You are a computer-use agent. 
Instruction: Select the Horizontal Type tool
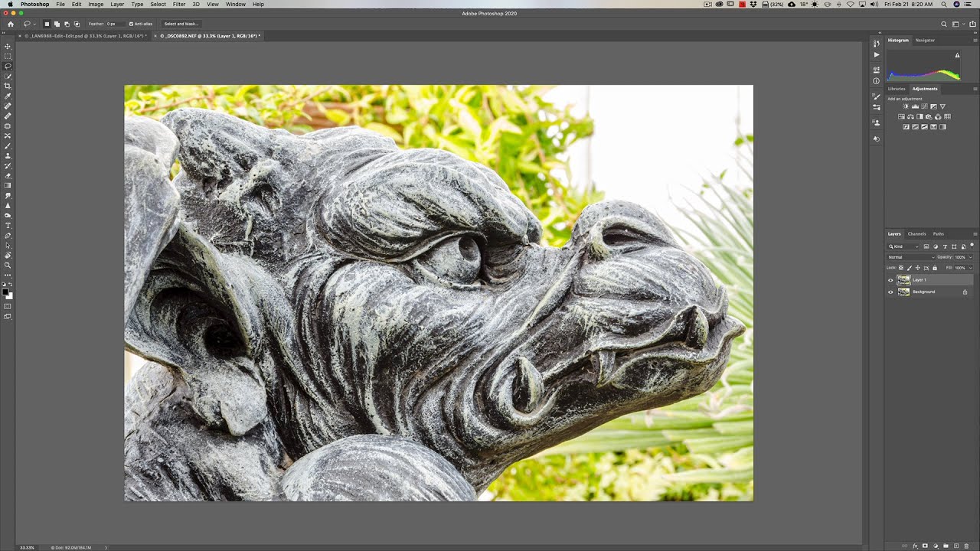8,225
